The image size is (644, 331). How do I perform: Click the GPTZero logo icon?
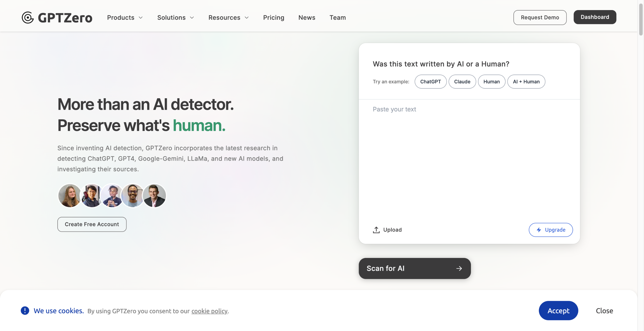(x=28, y=18)
